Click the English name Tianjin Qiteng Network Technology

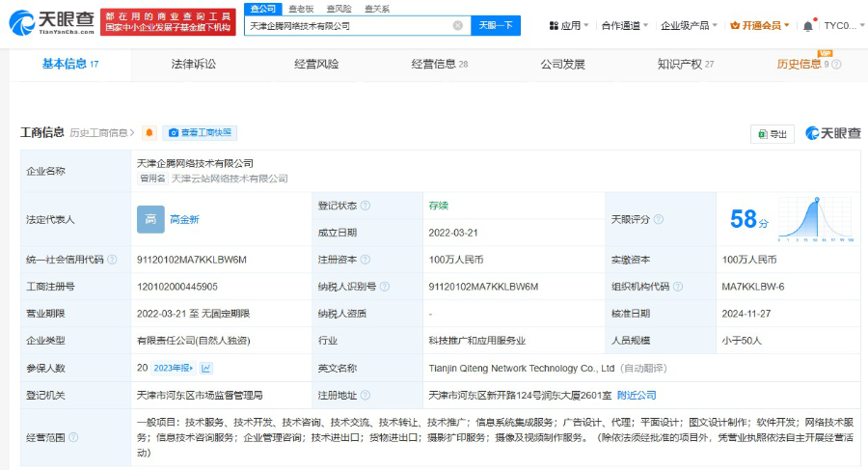pyautogui.click(x=522, y=368)
